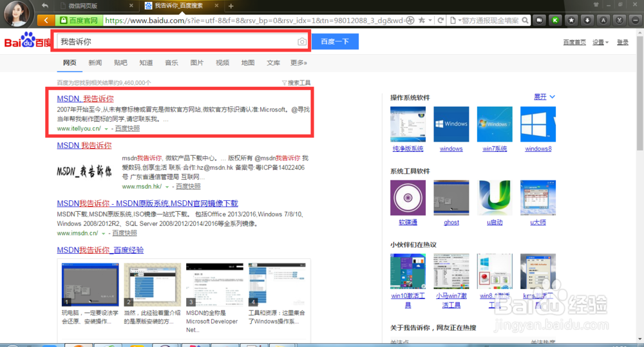Image resolution: width=644 pixels, height=347 pixels.
Task: Open 百度快照 for www.msdn.hk
Action: [188, 187]
